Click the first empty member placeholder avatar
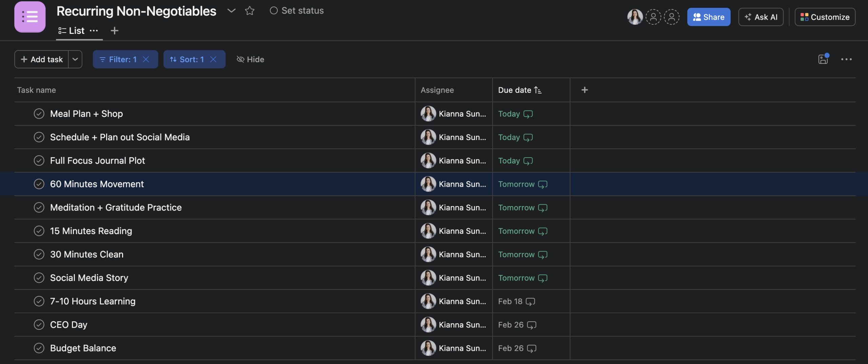Viewport: 868px width, 364px height. click(x=653, y=17)
